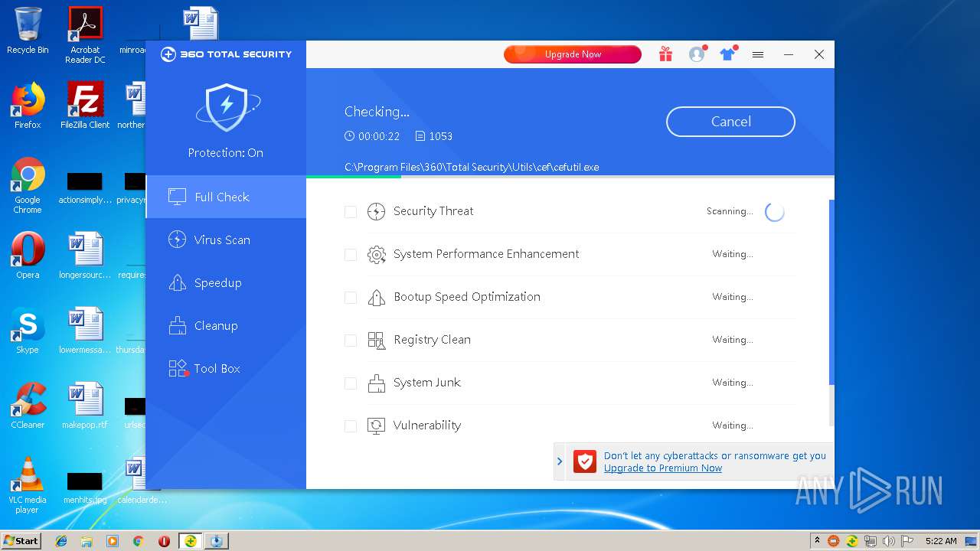Click the System Performance Enhancement label
This screenshot has width=980, height=551.
pos(486,254)
